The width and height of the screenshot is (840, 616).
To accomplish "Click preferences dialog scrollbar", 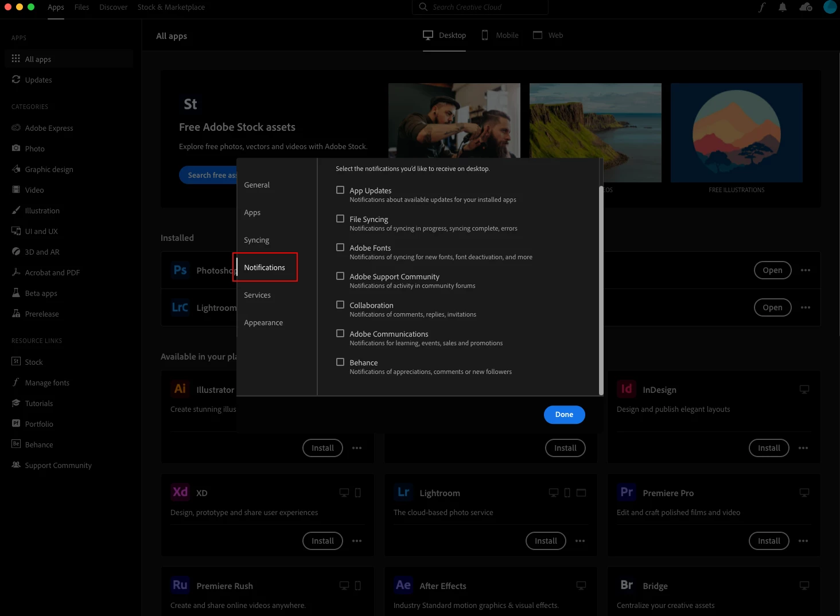I will [601, 290].
